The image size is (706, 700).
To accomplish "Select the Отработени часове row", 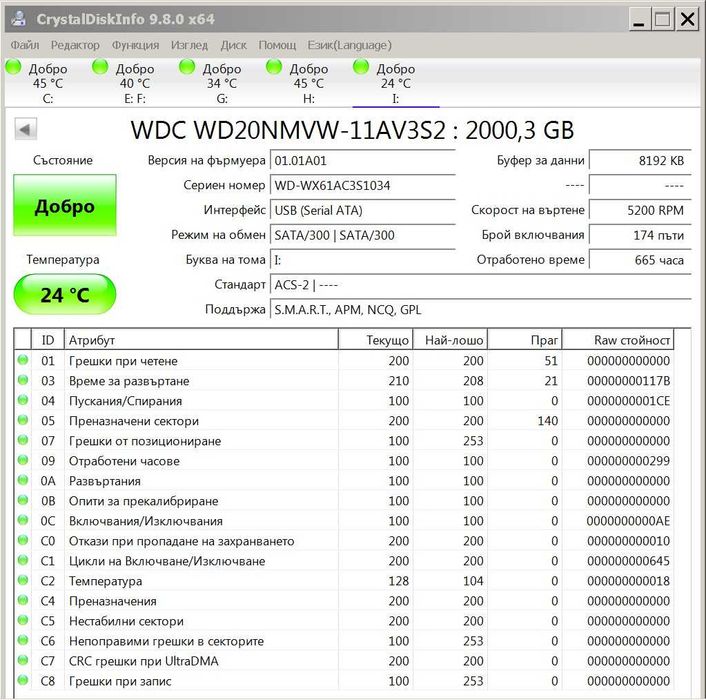I will coord(344,461).
